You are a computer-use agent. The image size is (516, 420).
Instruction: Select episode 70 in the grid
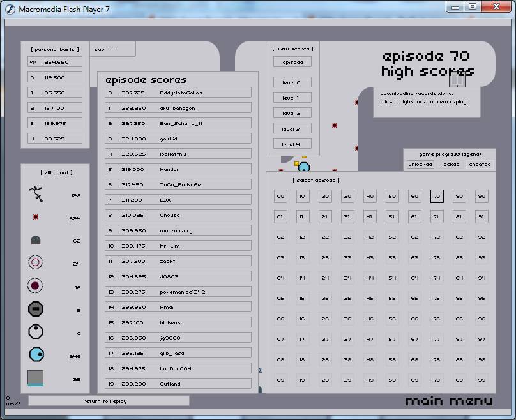coord(437,197)
